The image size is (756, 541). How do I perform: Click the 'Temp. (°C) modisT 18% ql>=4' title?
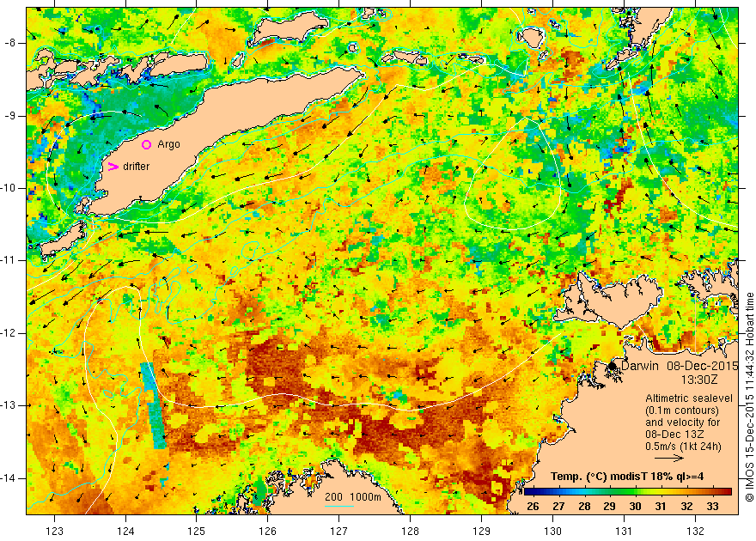pyautogui.click(x=627, y=477)
